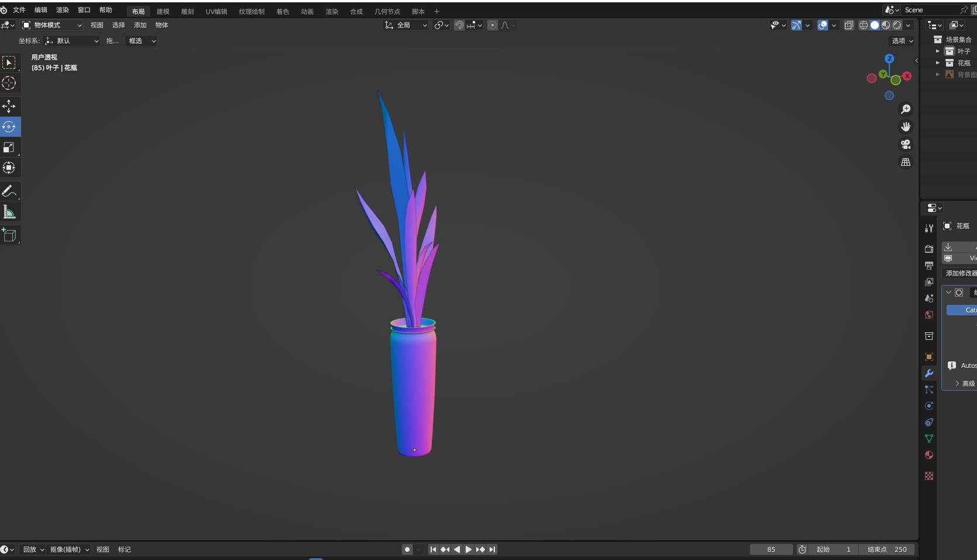Screen dimensions: 977x560
Task: Open the Physics properties tab
Action: point(929,406)
